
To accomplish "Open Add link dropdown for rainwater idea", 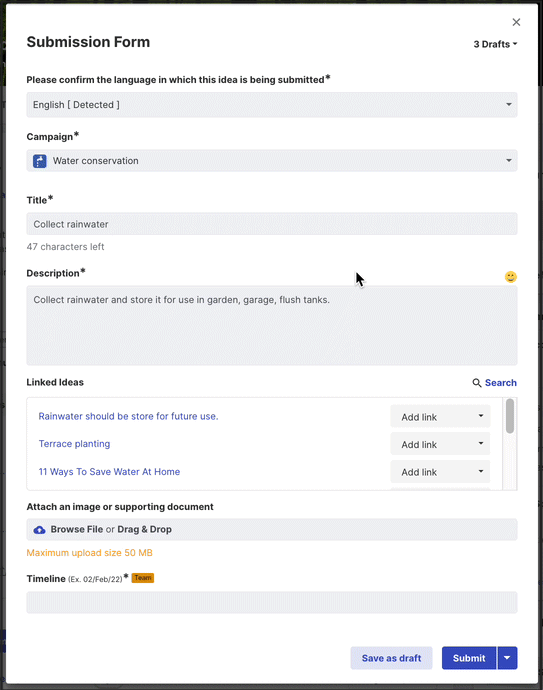I will [440, 416].
